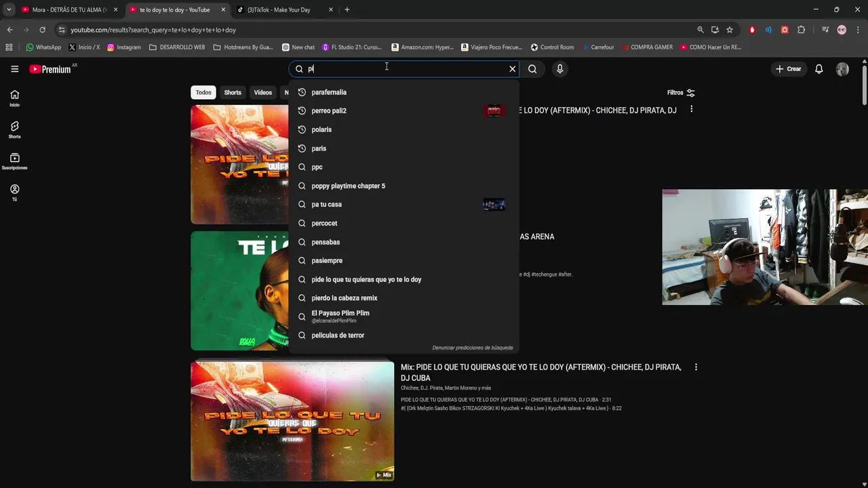Choose suggestion 'pasiempre'

click(x=403, y=260)
